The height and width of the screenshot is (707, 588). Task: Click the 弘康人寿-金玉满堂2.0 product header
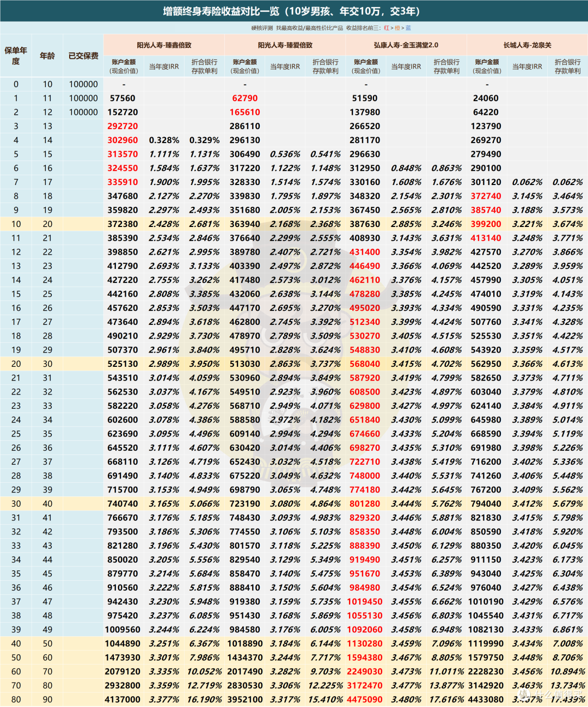tap(406, 45)
